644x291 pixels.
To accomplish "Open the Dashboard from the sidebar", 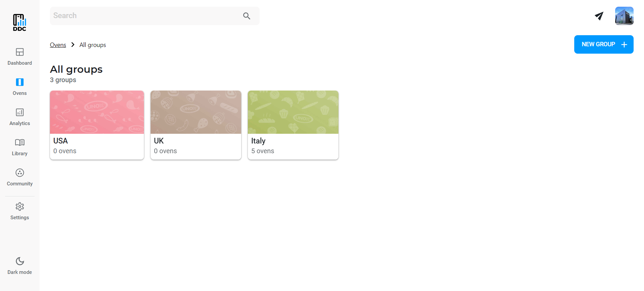I will pos(19,56).
